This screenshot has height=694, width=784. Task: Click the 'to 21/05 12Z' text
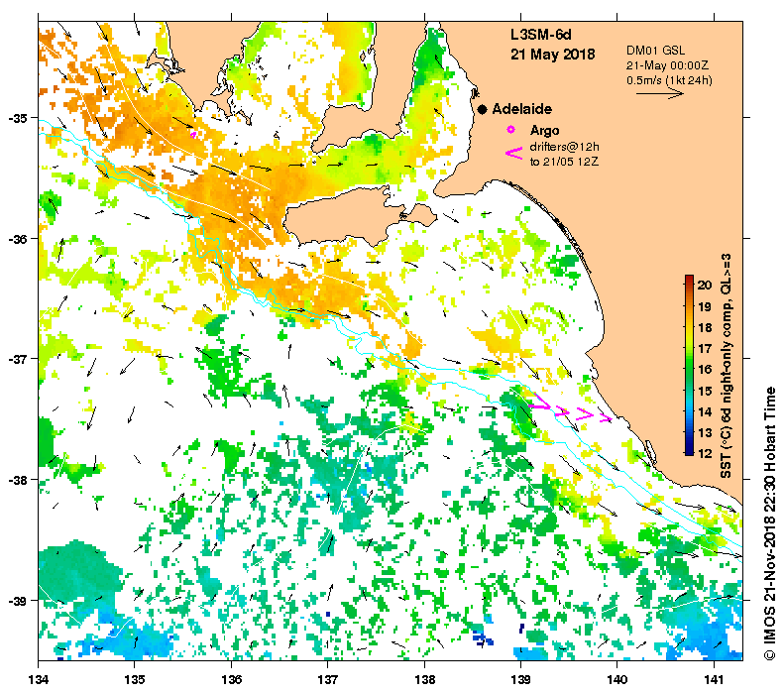coord(564,162)
